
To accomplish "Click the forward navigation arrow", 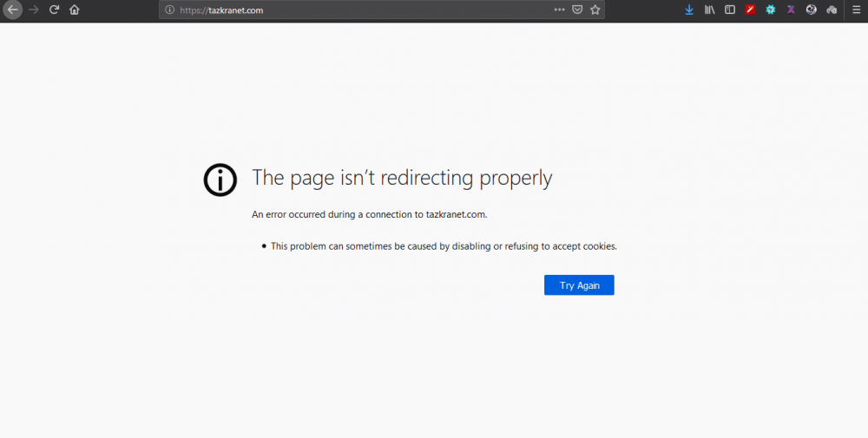I will 34,10.
